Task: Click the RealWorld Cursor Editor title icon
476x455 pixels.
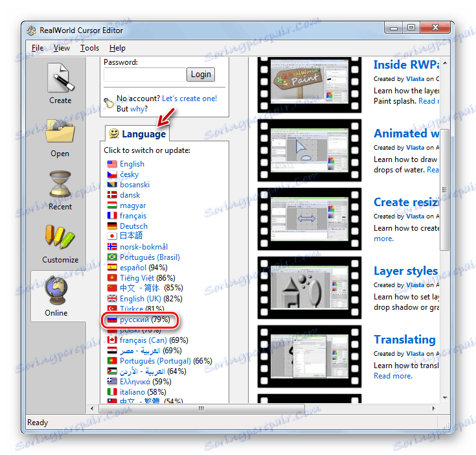Action: (31, 30)
